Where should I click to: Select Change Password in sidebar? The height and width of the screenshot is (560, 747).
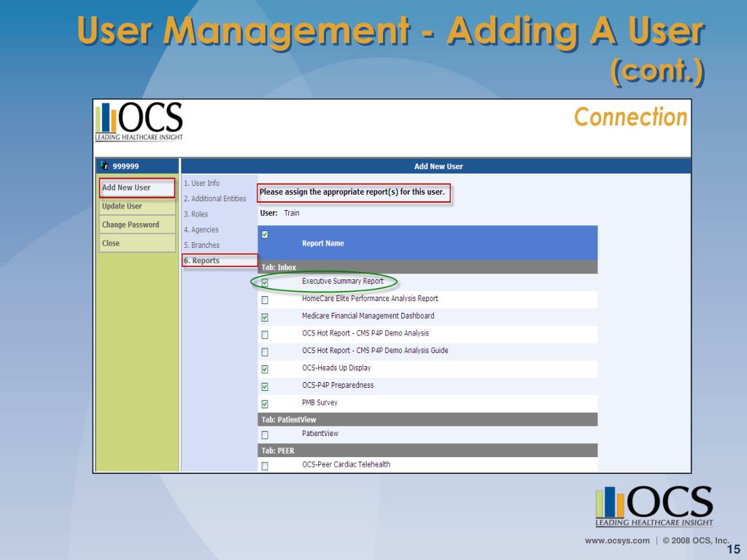pos(137,225)
